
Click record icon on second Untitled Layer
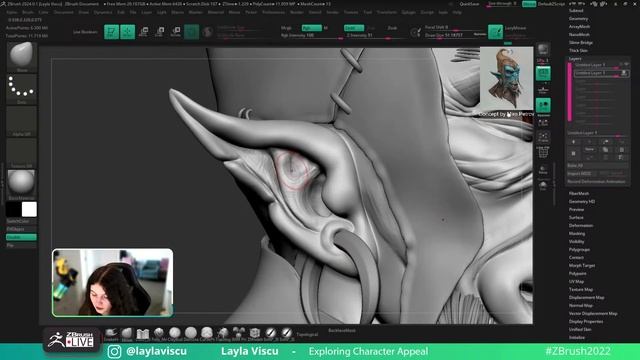pyautogui.click(x=624, y=73)
